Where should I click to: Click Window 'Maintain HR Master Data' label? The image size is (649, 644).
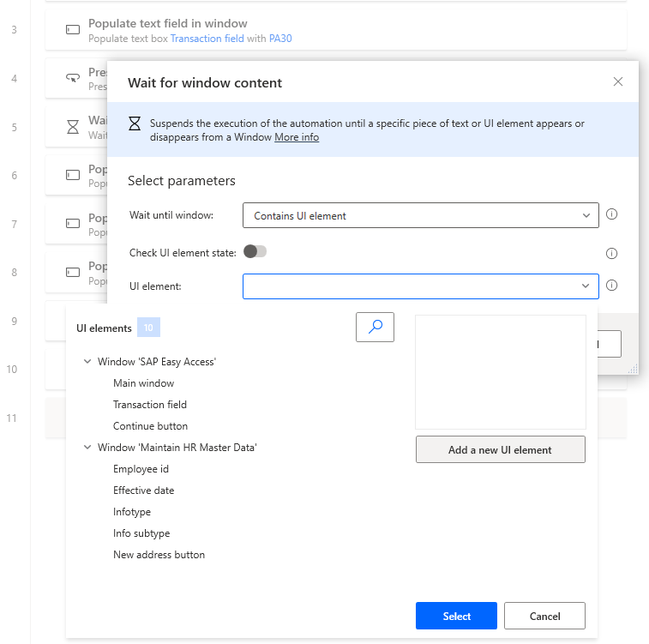[x=177, y=448]
